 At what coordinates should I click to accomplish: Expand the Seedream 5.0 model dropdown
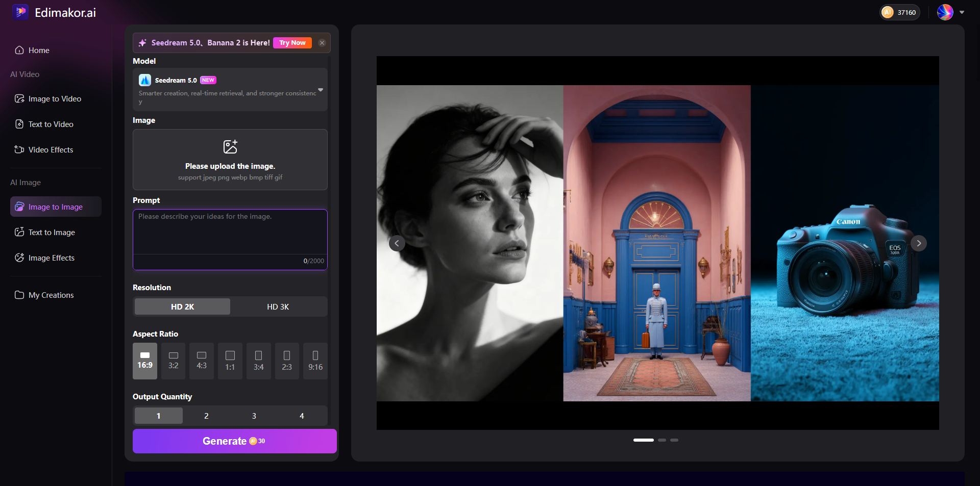pos(321,89)
